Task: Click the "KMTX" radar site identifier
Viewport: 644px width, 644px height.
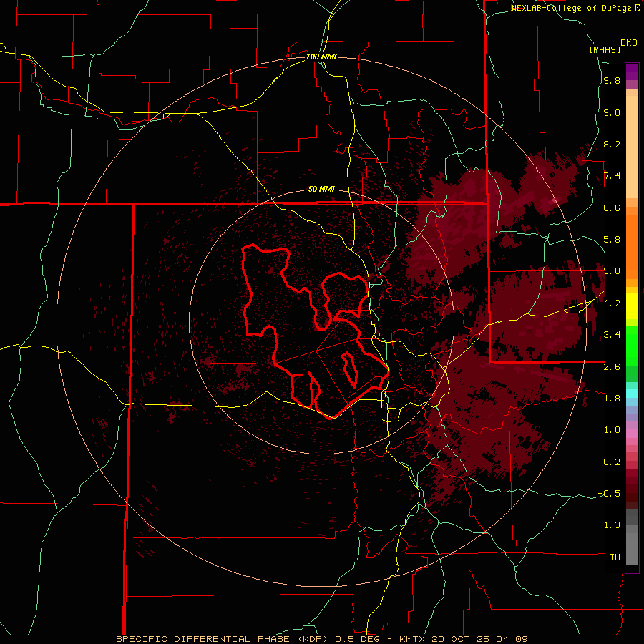Action: 412,639
